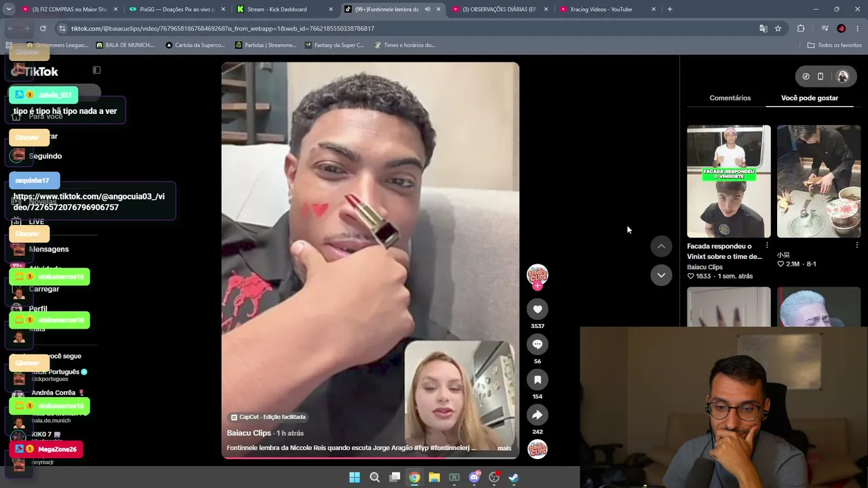This screenshot has width=868, height=488.
Task: Bookmark this page with the star icon
Action: (778, 28)
